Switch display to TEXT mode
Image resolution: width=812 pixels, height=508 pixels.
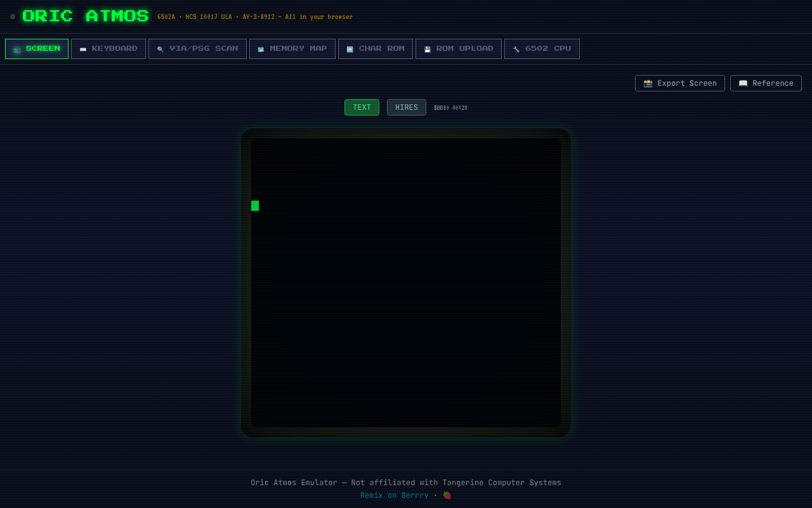tap(362, 107)
